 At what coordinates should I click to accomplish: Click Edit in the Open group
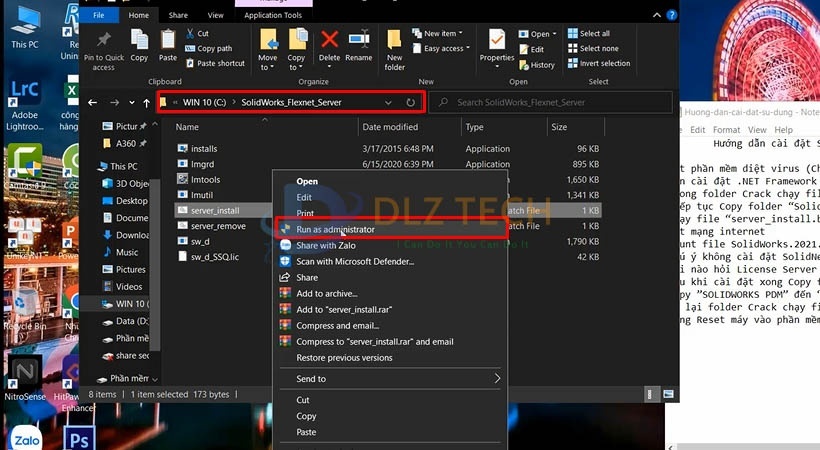pyautogui.click(x=532, y=49)
